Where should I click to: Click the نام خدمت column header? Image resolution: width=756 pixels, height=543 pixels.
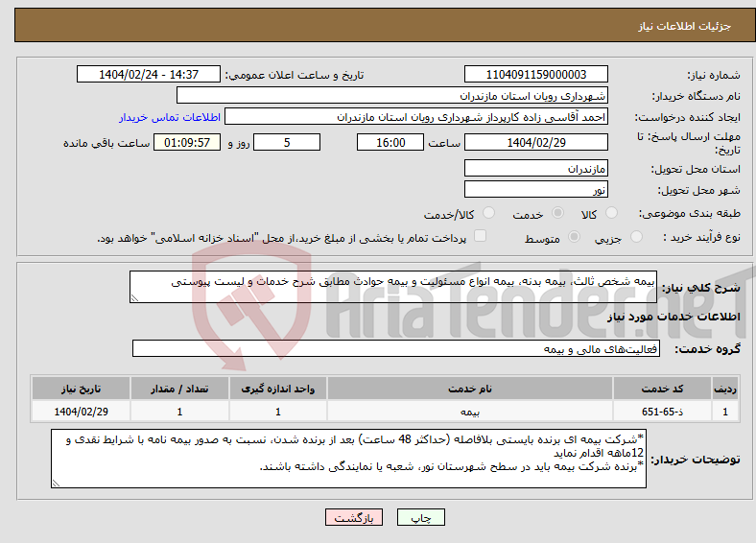click(469, 389)
